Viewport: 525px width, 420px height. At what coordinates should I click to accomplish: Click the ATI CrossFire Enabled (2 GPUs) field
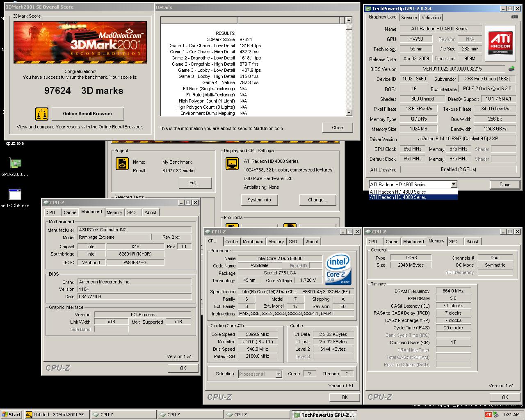point(458,169)
